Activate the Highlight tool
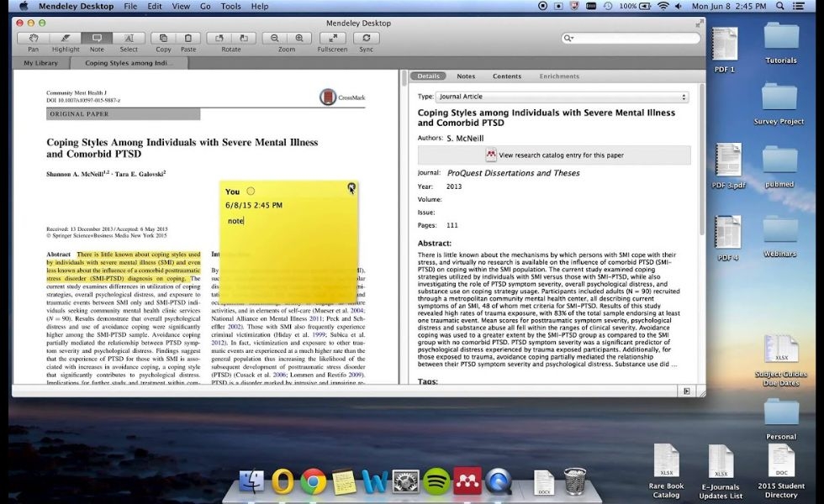824x504 pixels. pos(66,39)
